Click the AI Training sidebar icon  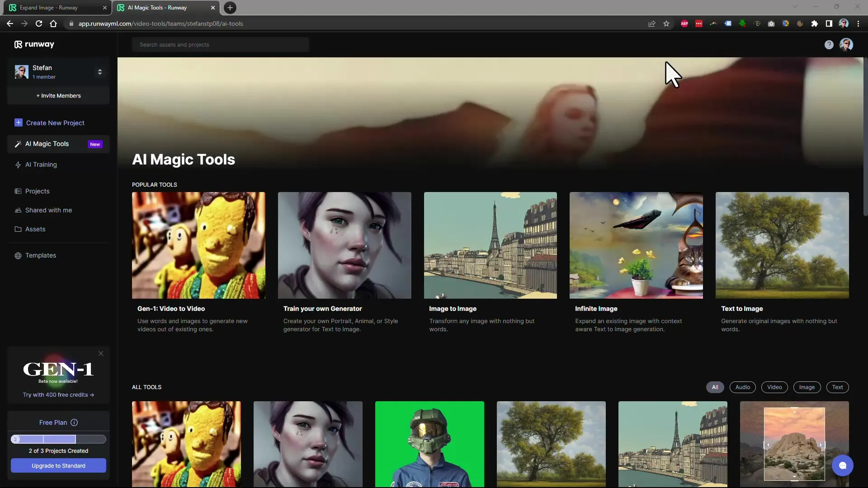pos(18,164)
